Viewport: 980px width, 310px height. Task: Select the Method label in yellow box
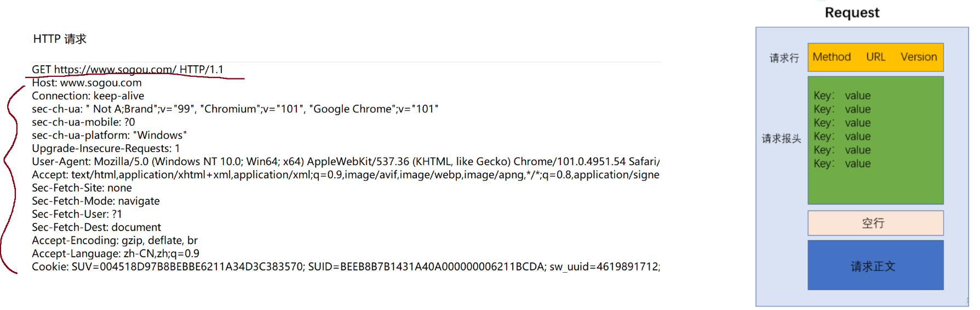[832, 57]
